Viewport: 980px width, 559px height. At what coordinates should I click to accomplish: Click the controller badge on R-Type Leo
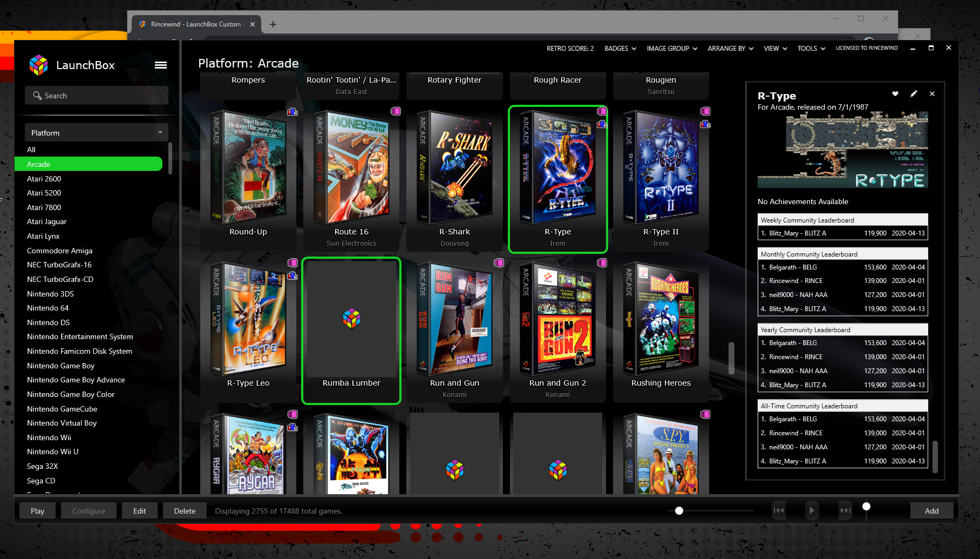pos(292,276)
